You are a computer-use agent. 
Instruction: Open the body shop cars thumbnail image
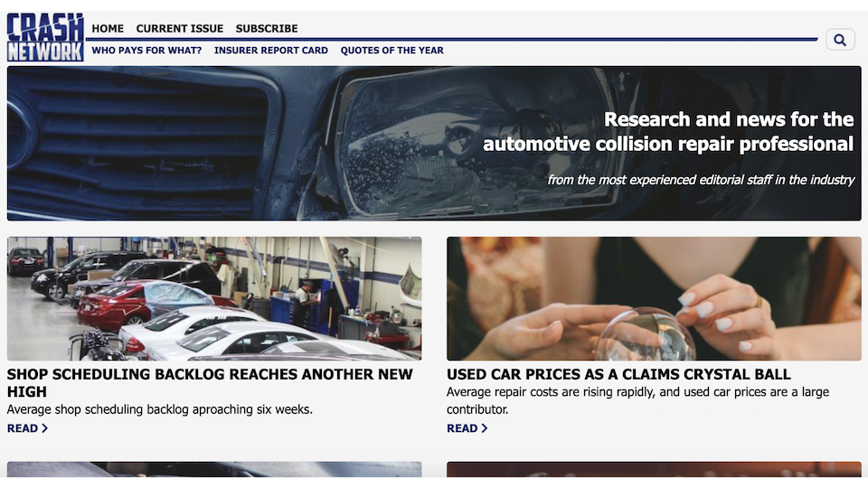pyautogui.click(x=214, y=299)
